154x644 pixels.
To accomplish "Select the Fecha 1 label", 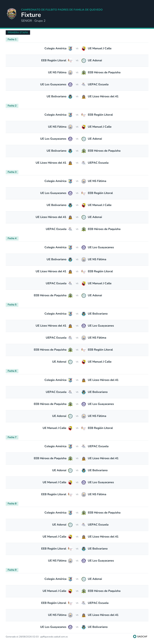I will [12, 39].
